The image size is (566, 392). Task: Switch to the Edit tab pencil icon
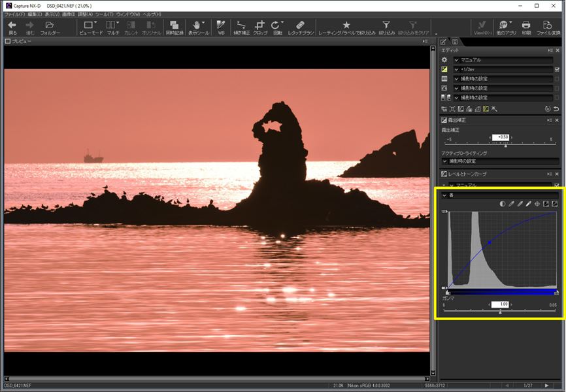click(x=444, y=42)
